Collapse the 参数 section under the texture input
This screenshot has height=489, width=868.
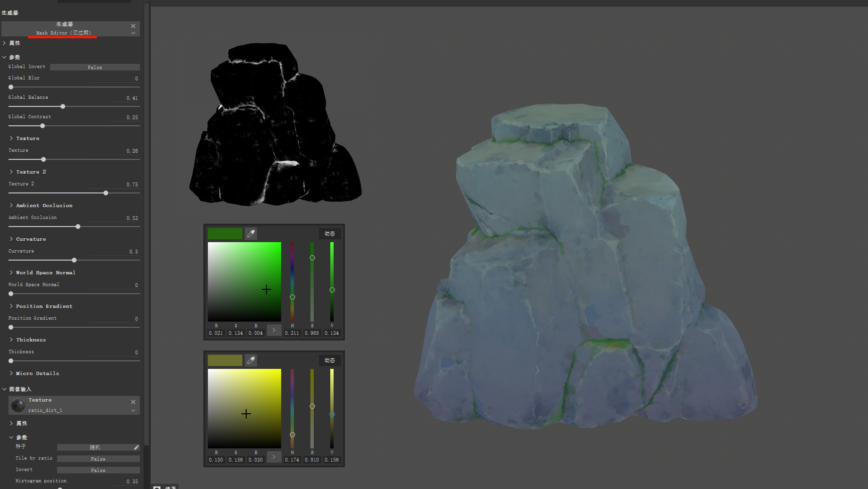point(11,437)
